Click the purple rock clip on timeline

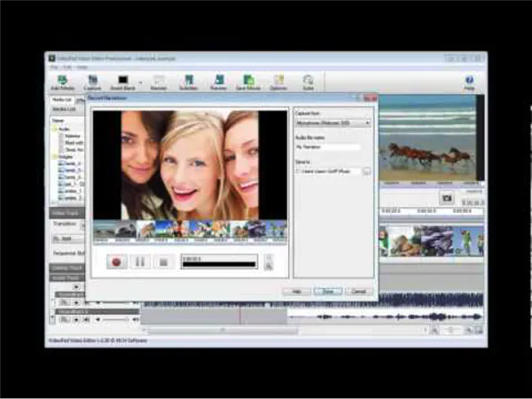point(437,241)
